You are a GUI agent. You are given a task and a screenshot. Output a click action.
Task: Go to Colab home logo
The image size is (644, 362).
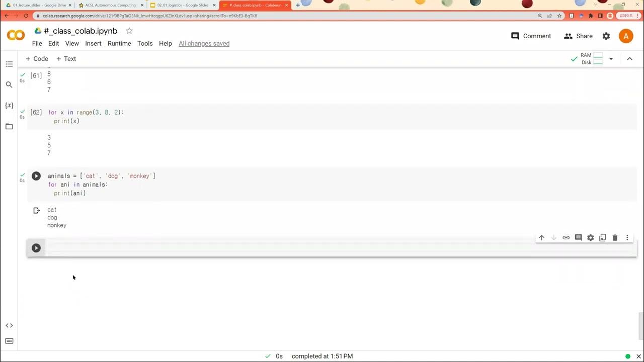[x=16, y=35]
